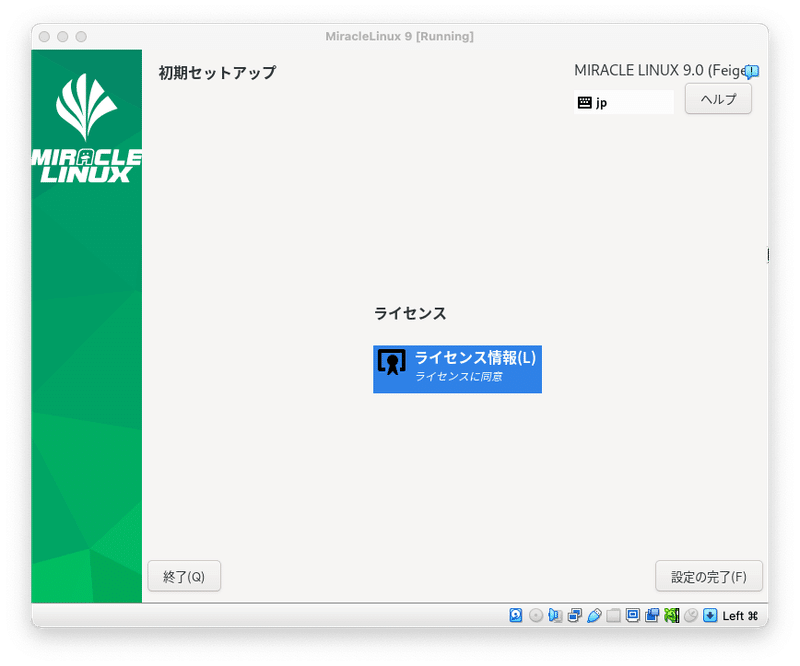Click the blue notification bubble icon top right
This screenshot has height=666, width=800.
(x=752, y=72)
